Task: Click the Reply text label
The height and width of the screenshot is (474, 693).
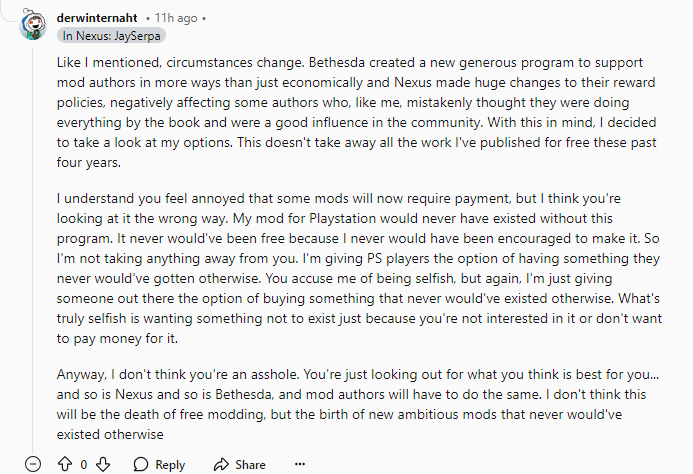Action: pyautogui.click(x=170, y=465)
